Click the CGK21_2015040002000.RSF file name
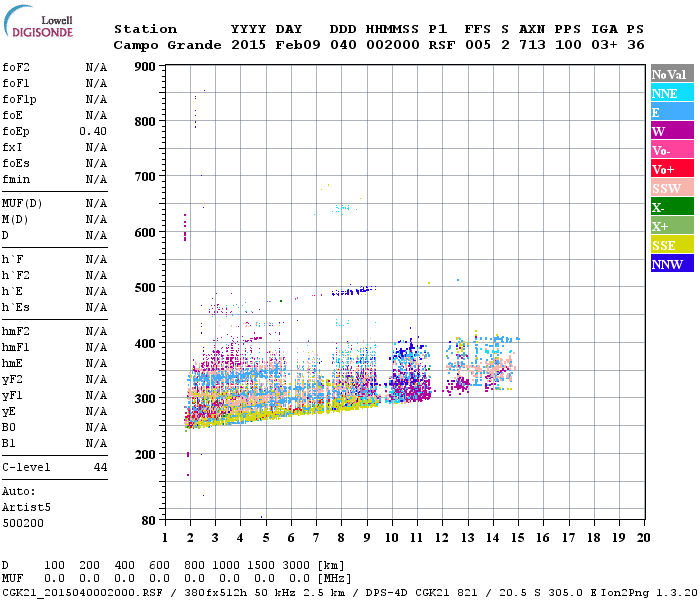 [83, 593]
